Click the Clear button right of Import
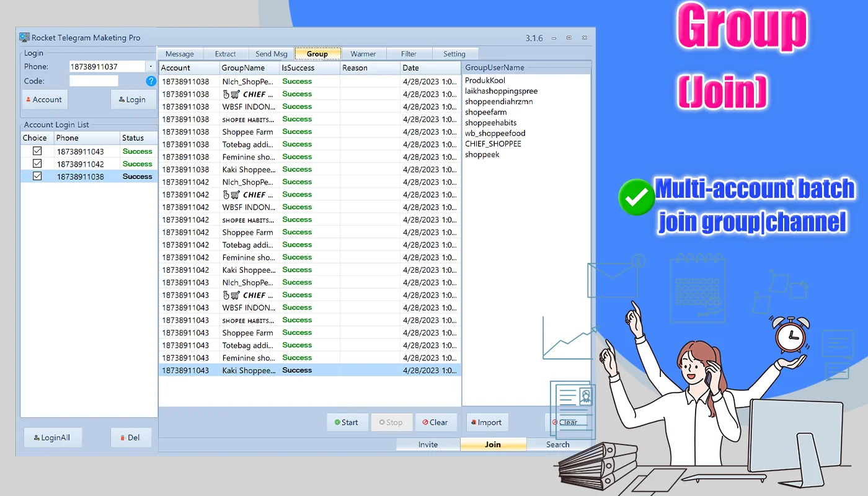Image resolution: width=868 pixels, height=496 pixels. [x=565, y=422]
